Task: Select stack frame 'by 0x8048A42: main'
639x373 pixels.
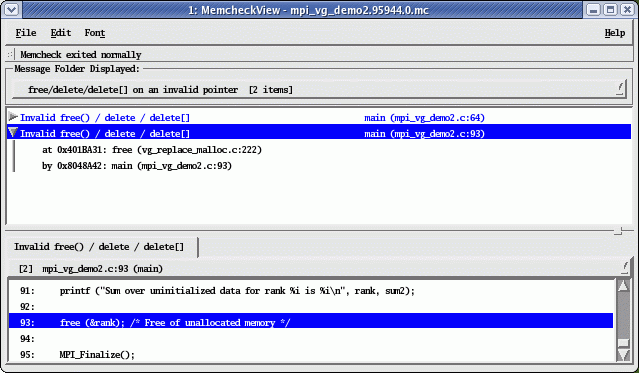Action: [x=137, y=166]
